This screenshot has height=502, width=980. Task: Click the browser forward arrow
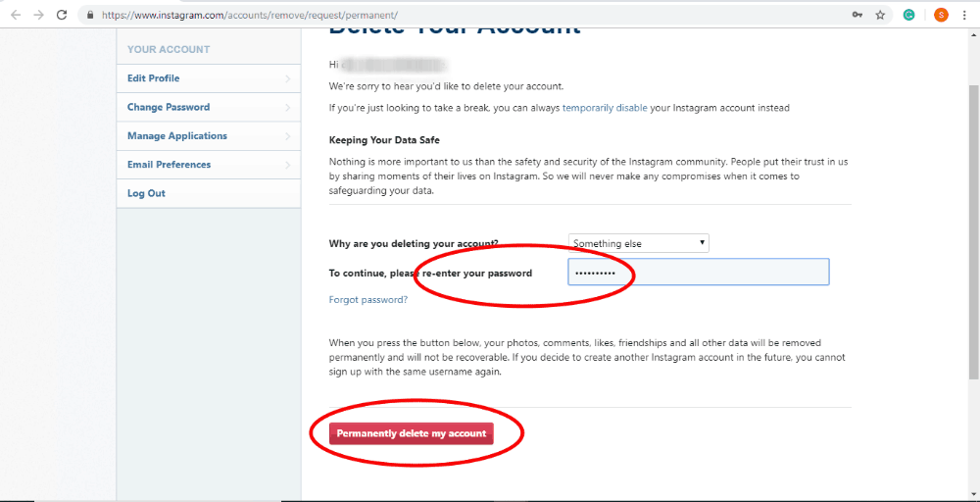coord(39,15)
